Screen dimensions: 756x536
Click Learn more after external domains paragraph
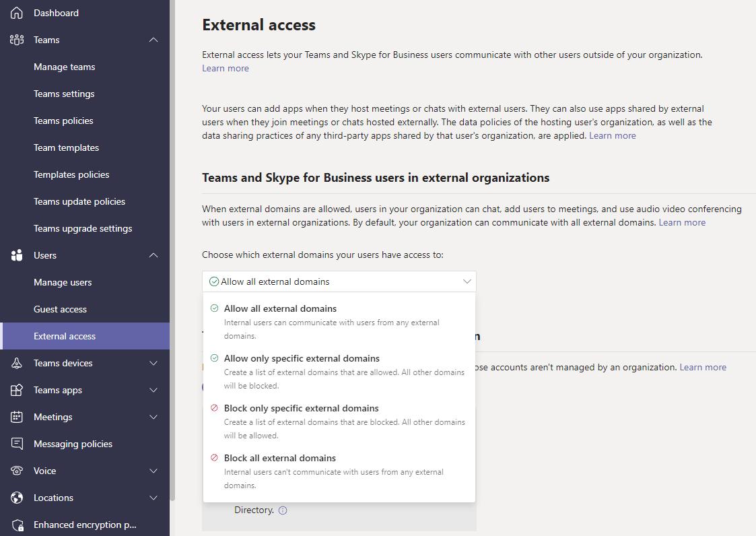pyautogui.click(x=682, y=222)
